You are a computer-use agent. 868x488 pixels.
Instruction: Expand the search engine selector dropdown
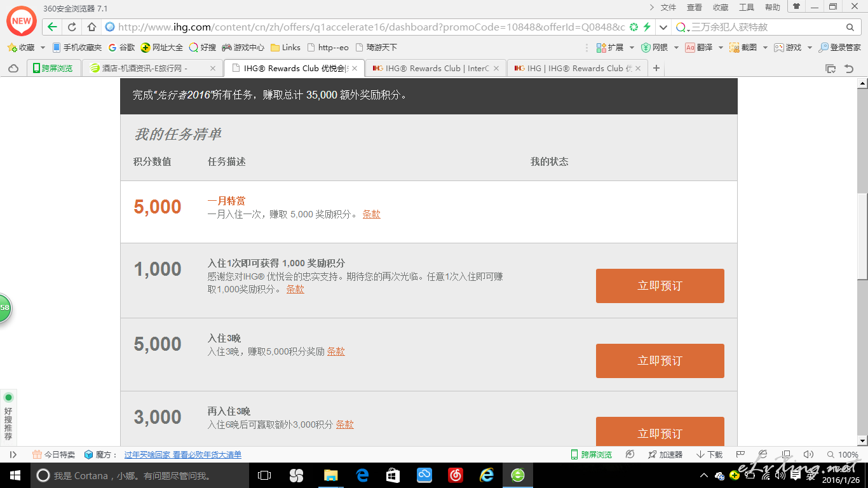[x=688, y=30]
